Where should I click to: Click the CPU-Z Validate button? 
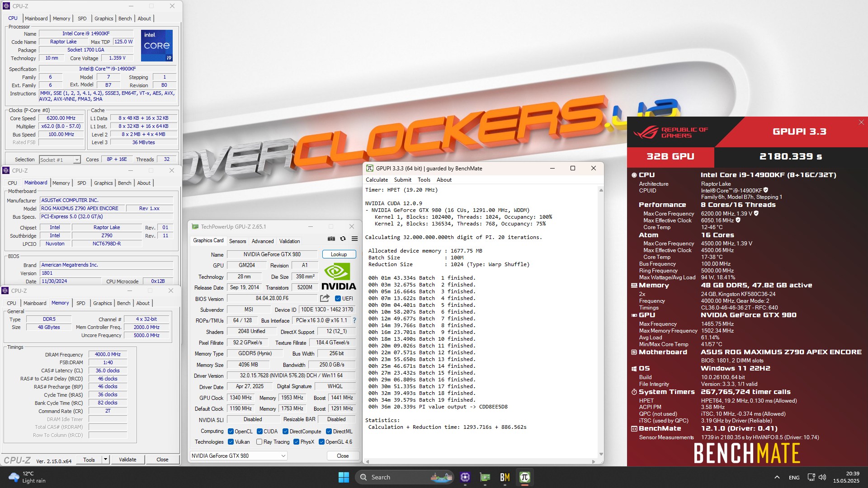pyautogui.click(x=127, y=459)
